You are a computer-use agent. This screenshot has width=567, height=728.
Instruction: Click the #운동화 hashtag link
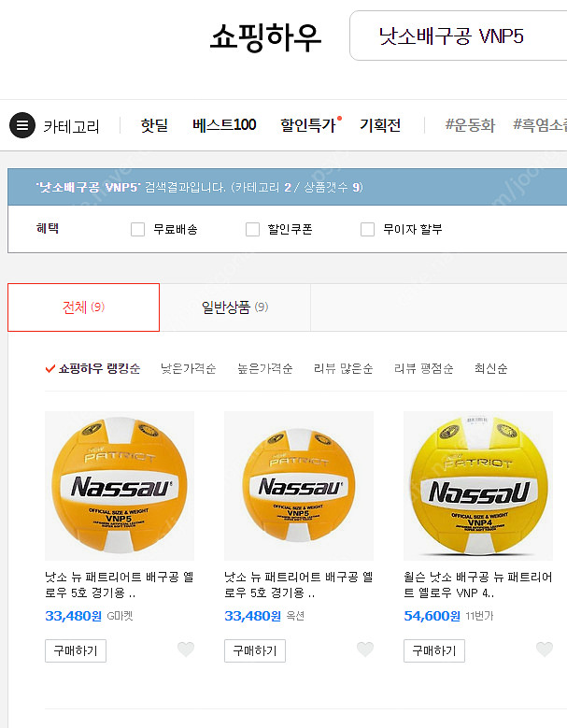(x=470, y=125)
